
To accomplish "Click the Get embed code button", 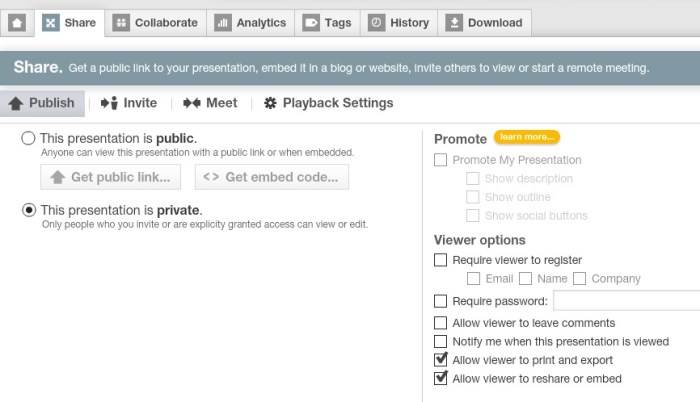I will (x=272, y=177).
